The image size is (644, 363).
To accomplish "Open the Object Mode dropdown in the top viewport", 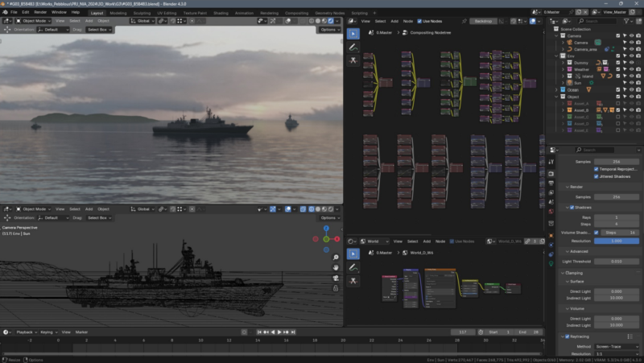I will pos(34,21).
